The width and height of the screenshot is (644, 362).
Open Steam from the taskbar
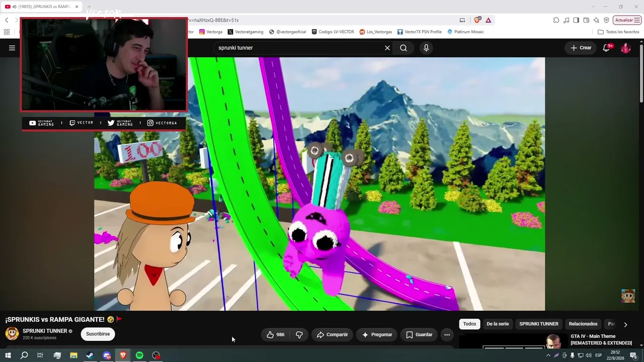tap(90, 355)
